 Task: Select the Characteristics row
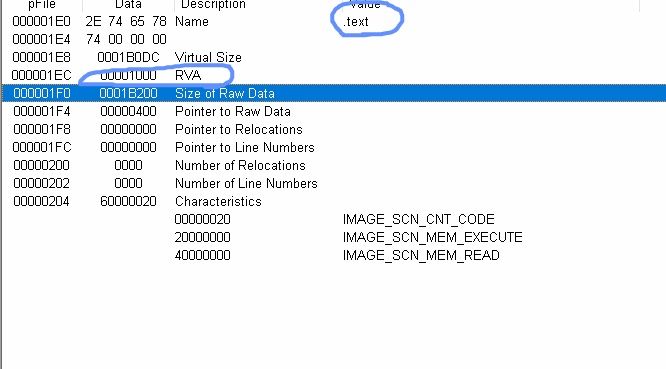point(334,201)
